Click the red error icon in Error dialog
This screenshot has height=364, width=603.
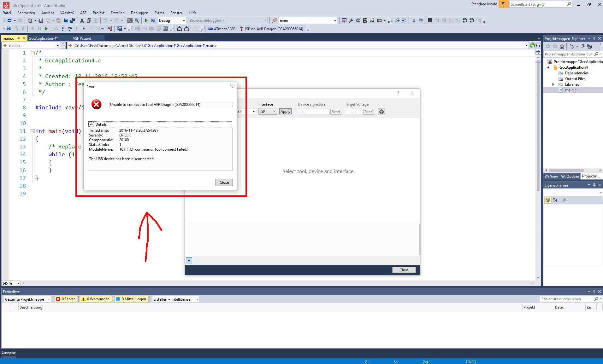pyautogui.click(x=97, y=104)
